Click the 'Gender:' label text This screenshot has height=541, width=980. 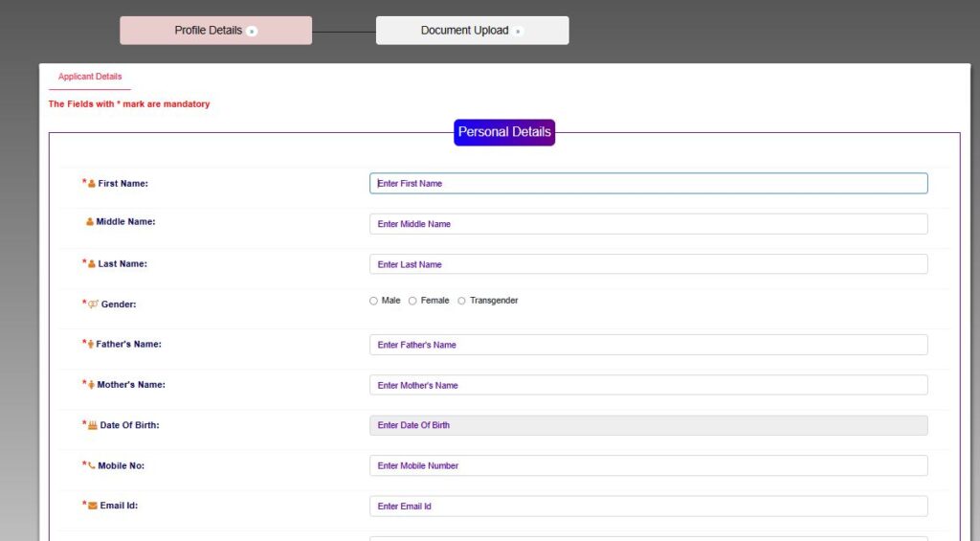pyautogui.click(x=119, y=304)
